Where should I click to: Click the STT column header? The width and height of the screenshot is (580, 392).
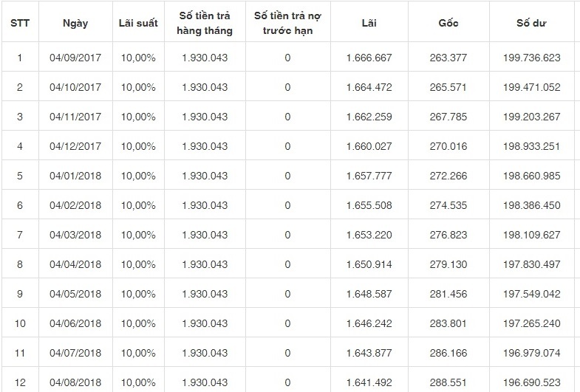click(19, 23)
